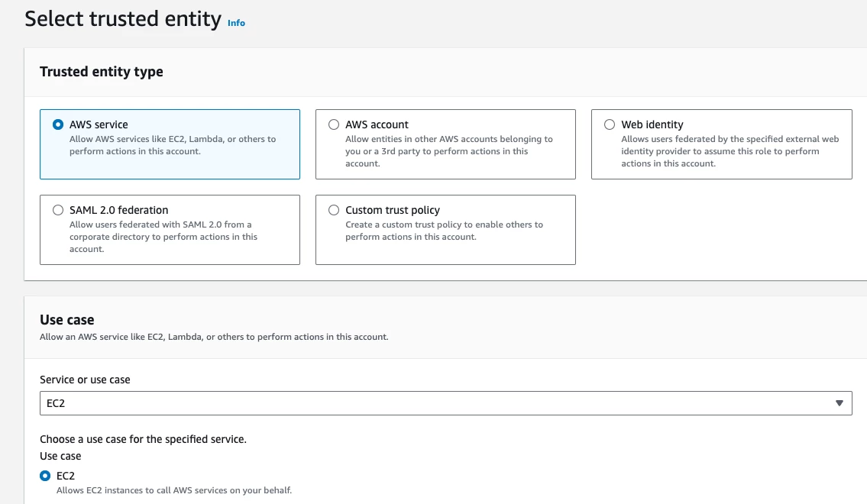This screenshot has width=867, height=504.
Task: Choose the EC2 use case radio button
Action: (x=45, y=476)
